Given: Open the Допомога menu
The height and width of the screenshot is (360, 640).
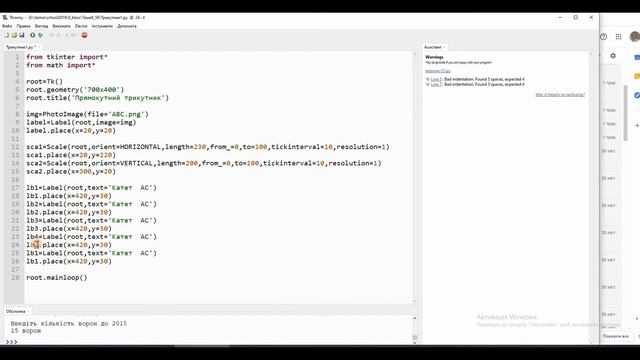Looking at the screenshot, I should 127,26.
